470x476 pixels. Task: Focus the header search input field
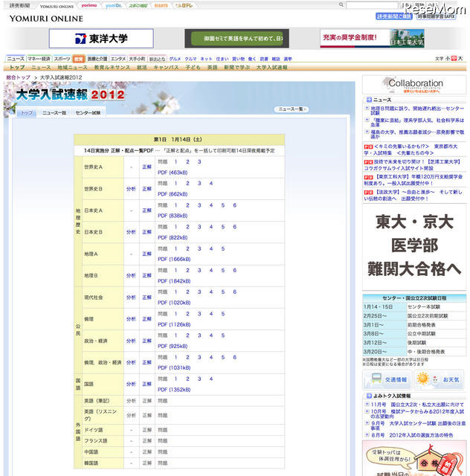click(372, 5)
